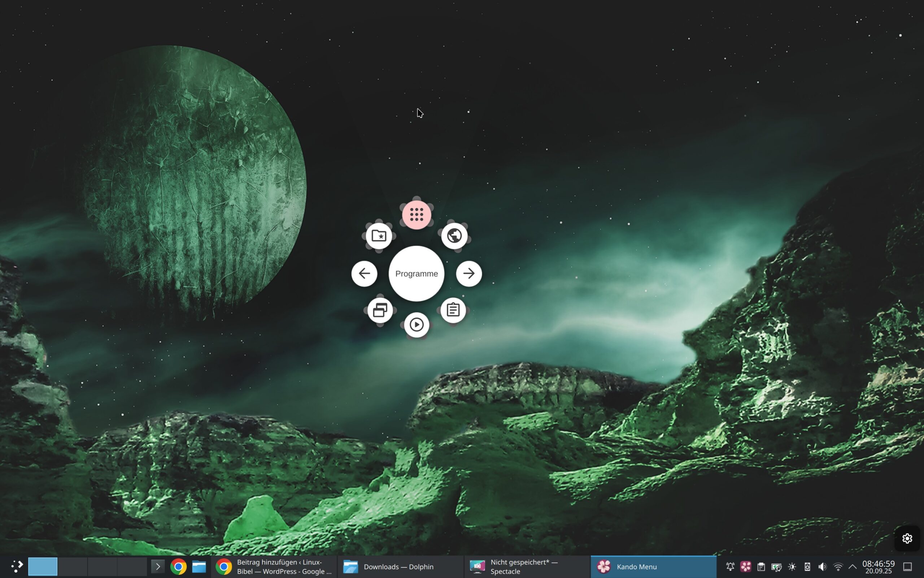The height and width of the screenshot is (578, 924).
Task: Switch to the first virtual desktop in the pager
Action: 43,566
